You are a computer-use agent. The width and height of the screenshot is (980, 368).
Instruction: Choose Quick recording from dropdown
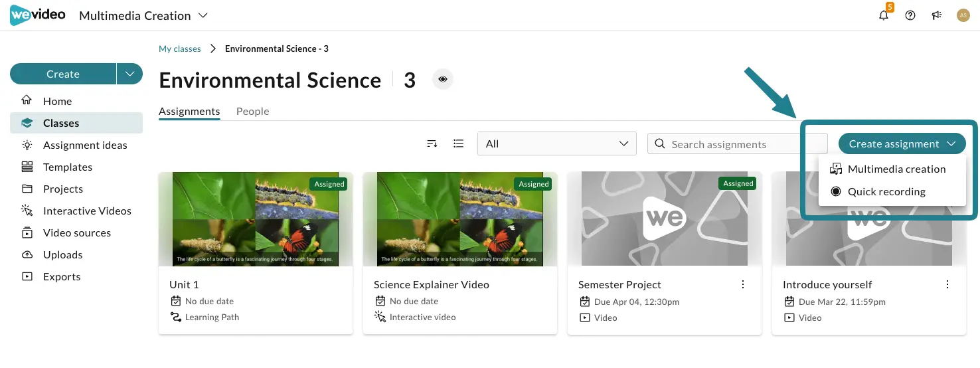[x=892, y=191]
